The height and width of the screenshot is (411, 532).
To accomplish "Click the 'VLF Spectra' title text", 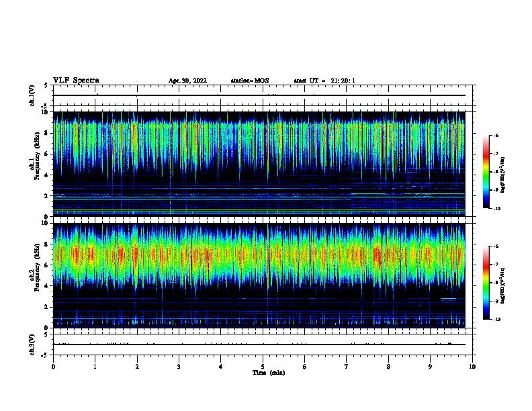I will pyautogui.click(x=76, y=81).
